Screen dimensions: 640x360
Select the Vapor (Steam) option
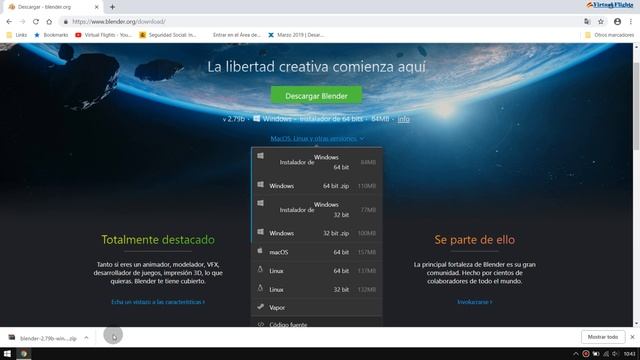click(317, 307)
